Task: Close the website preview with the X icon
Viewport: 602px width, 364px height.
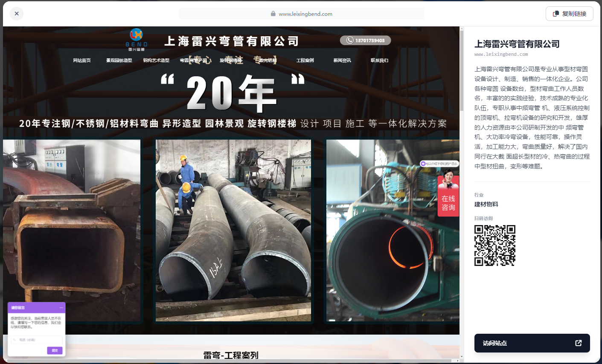Action: 17,14
